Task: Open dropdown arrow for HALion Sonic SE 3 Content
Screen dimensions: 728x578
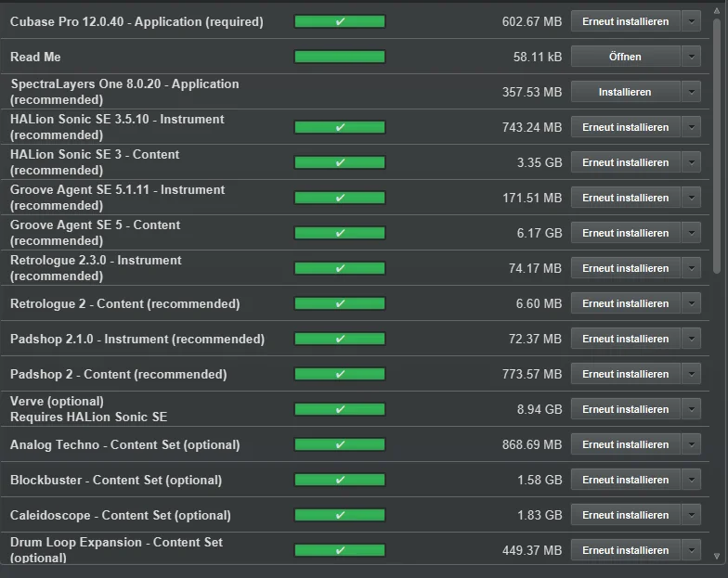Action: coord(691,162)
